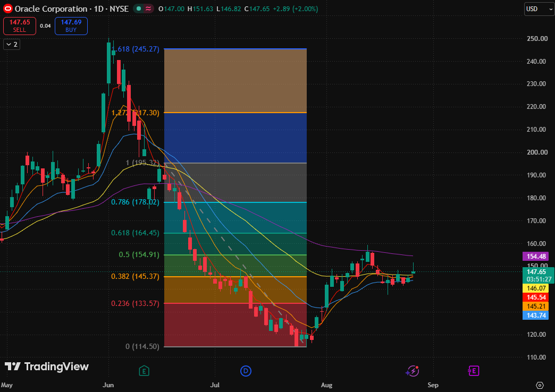The width and height of the screenshot is (555, 392).
Task: Expand the indicator legend showing 2
Action: click(x=12, y=44)
